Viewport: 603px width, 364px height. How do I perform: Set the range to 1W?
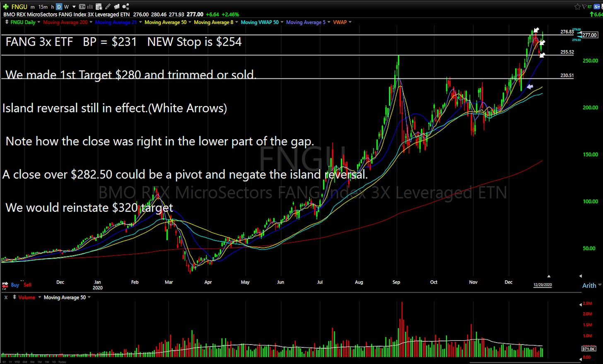[47, 362]
